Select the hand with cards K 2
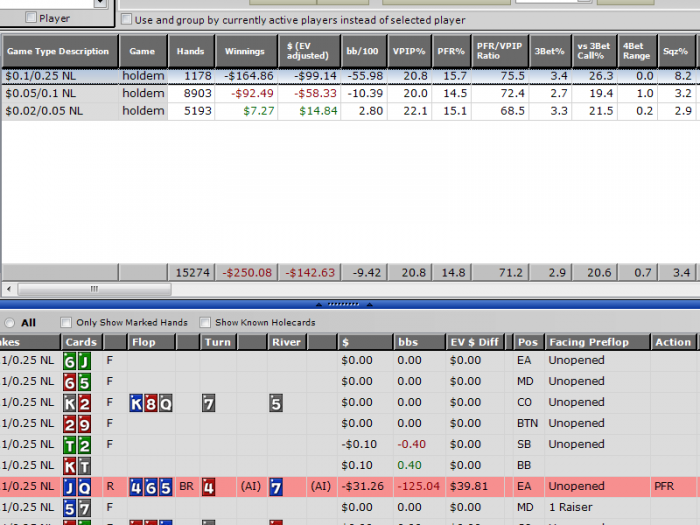The image size is (700, 525). tap(350, 403)
